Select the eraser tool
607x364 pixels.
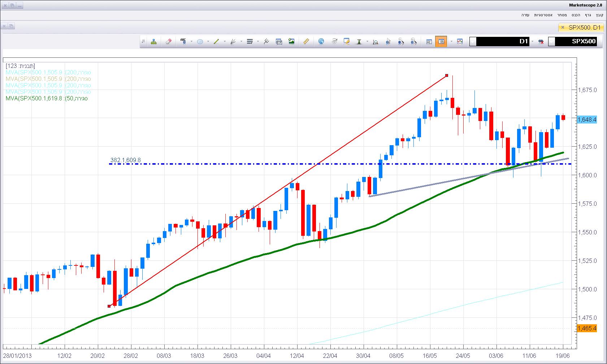click(x=168, y=42)
